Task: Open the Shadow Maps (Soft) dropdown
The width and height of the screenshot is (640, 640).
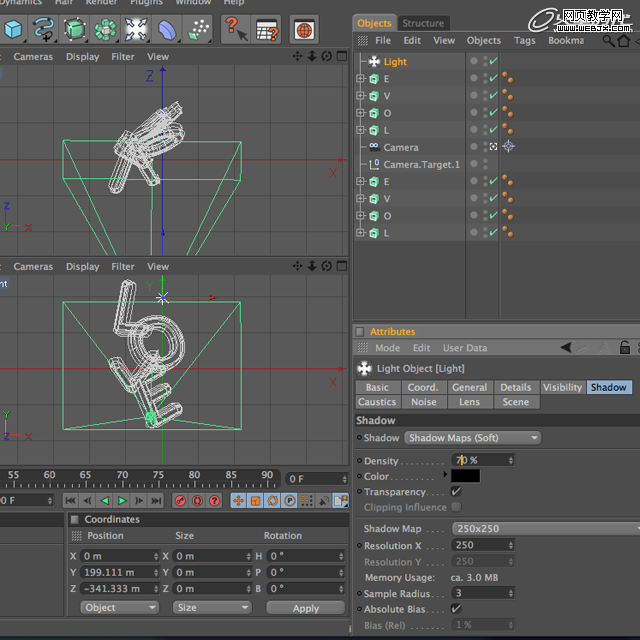Action: click(x=473, y=438)
